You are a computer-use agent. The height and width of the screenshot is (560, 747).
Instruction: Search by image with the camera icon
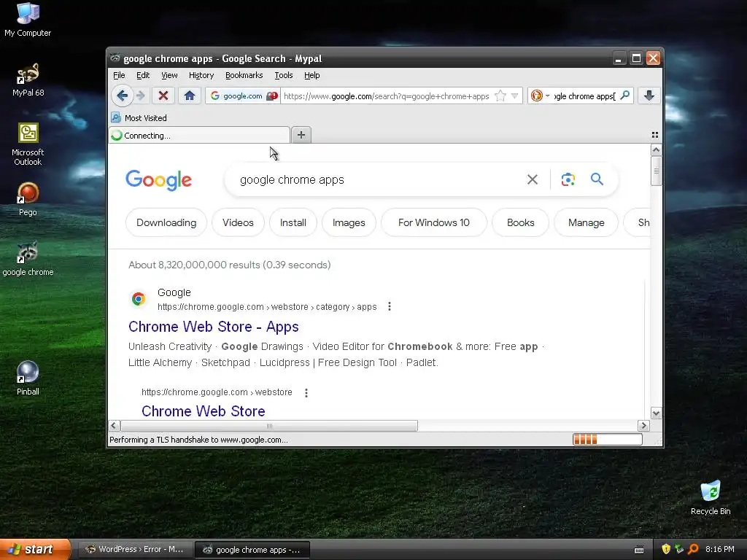pos(568,179)
